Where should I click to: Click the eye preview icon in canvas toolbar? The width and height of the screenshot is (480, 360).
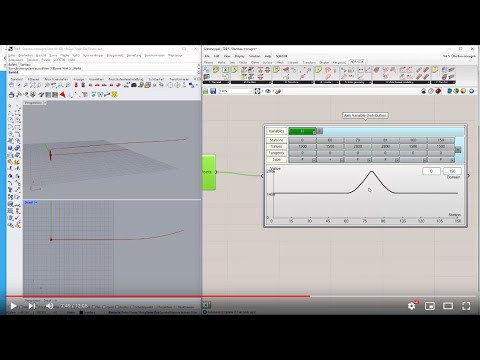pos(268,91)
